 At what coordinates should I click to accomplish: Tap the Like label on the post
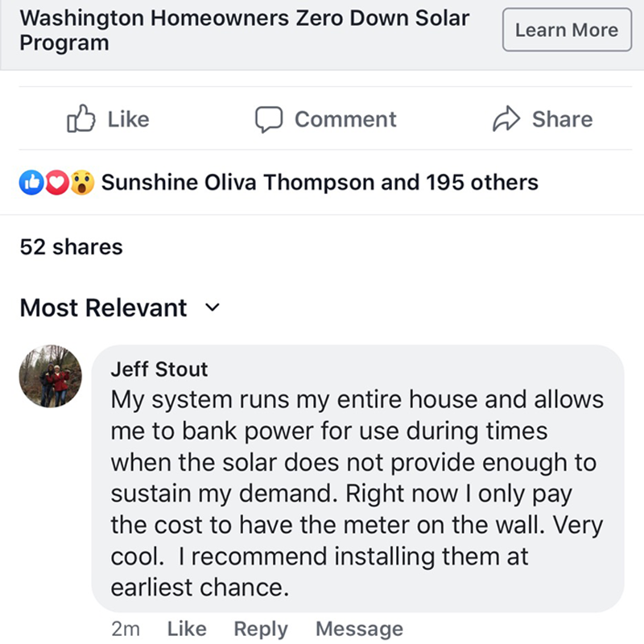click(x=128, y=120)
